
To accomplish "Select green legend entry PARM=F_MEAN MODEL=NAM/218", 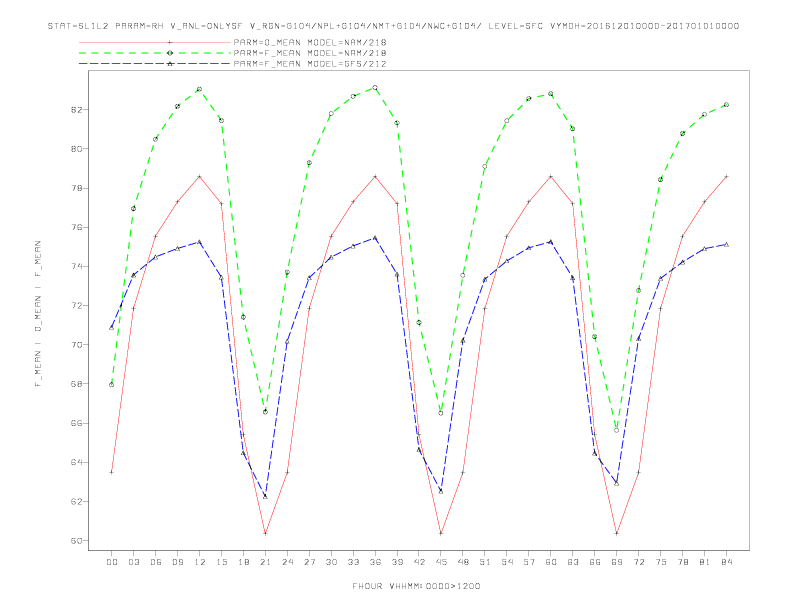I will pyautogui.click(x=310, y=53).
